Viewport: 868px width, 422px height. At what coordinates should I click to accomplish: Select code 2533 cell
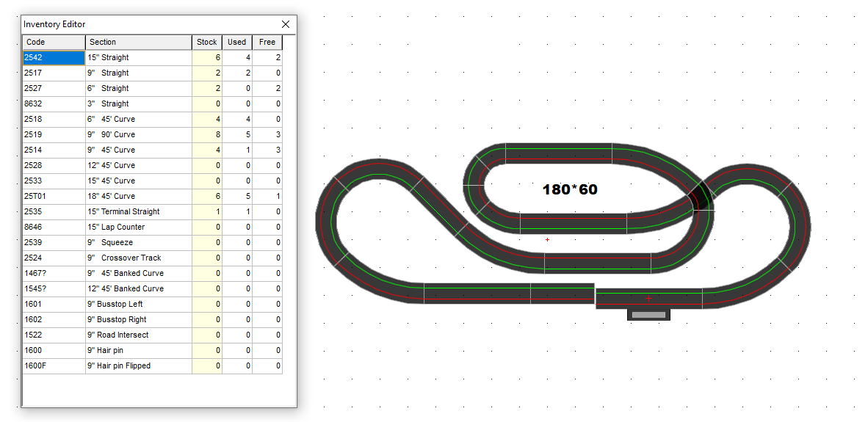point(54,181)
